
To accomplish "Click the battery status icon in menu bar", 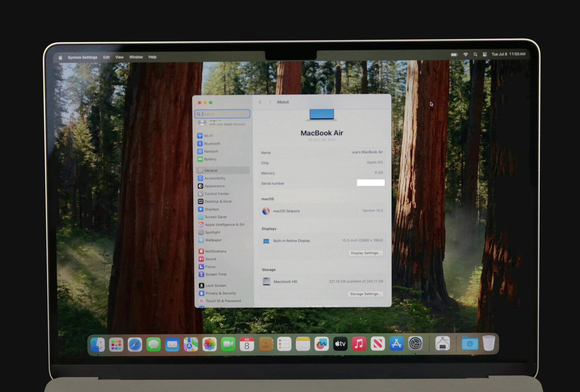I will (x=454, y=54).
